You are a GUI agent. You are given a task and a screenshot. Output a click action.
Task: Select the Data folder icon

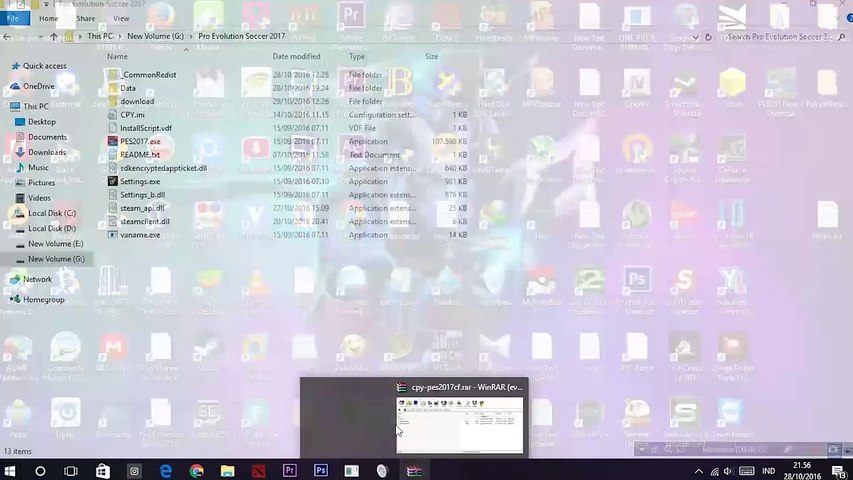click(x=113, y=88)
